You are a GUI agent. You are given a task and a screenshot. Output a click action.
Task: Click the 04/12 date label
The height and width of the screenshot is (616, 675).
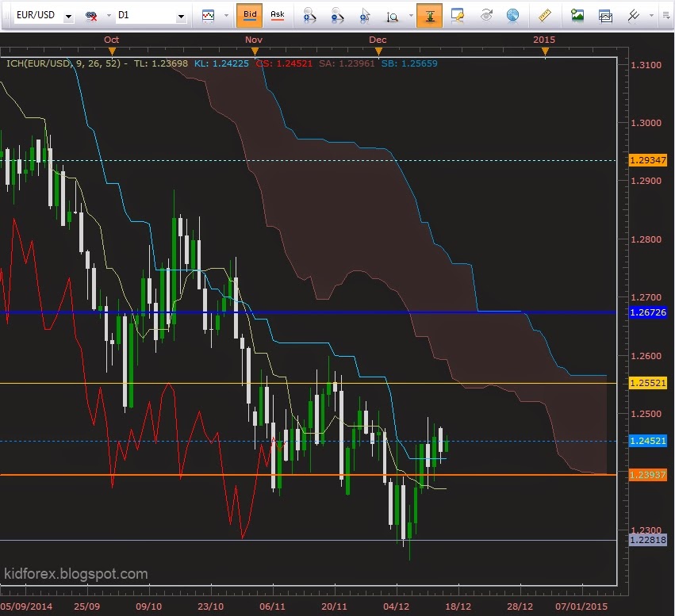click(397, 606)
